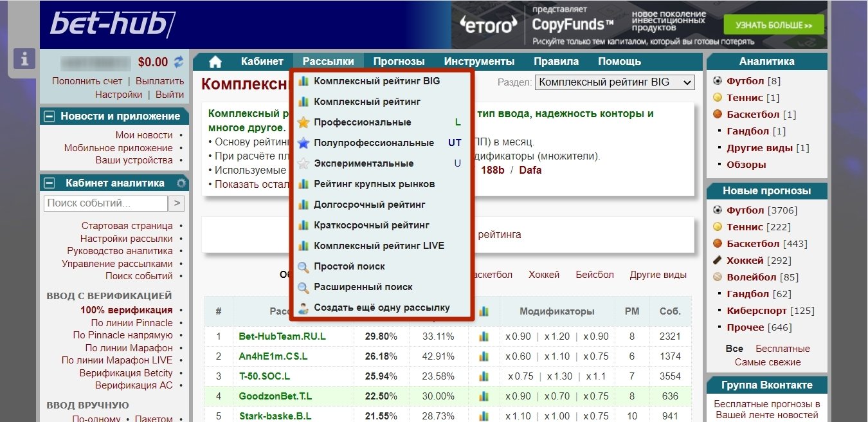Click the info icon on left edge
Viewport: 868px width, 422px height.
pos(25,59)
